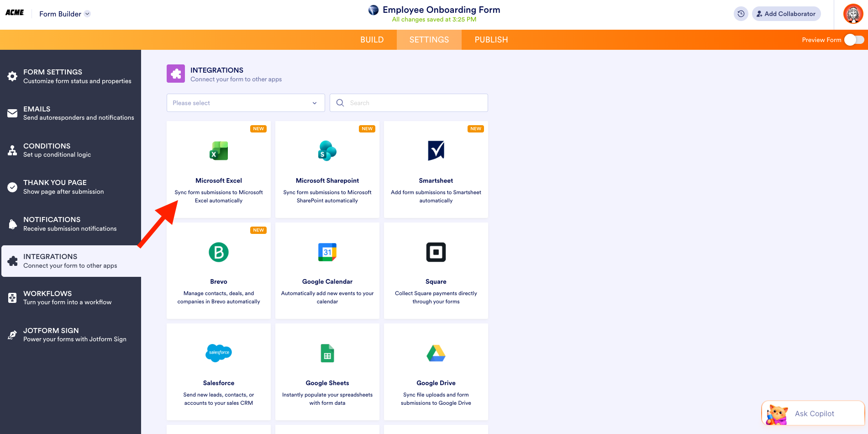Open Notifications via the bell icon
Image resolution: width=868 pixels, height=434 pixels.
click(12, 224)
